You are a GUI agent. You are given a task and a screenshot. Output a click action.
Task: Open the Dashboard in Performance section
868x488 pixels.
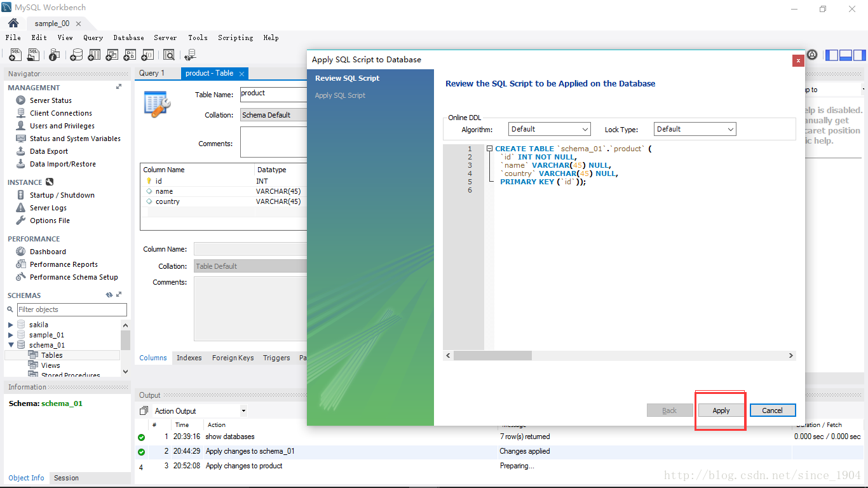tap(48, 252)
